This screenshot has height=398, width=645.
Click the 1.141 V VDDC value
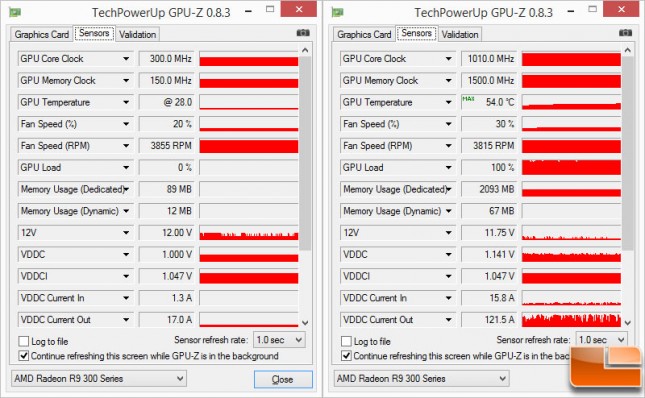tap(490, 255)
